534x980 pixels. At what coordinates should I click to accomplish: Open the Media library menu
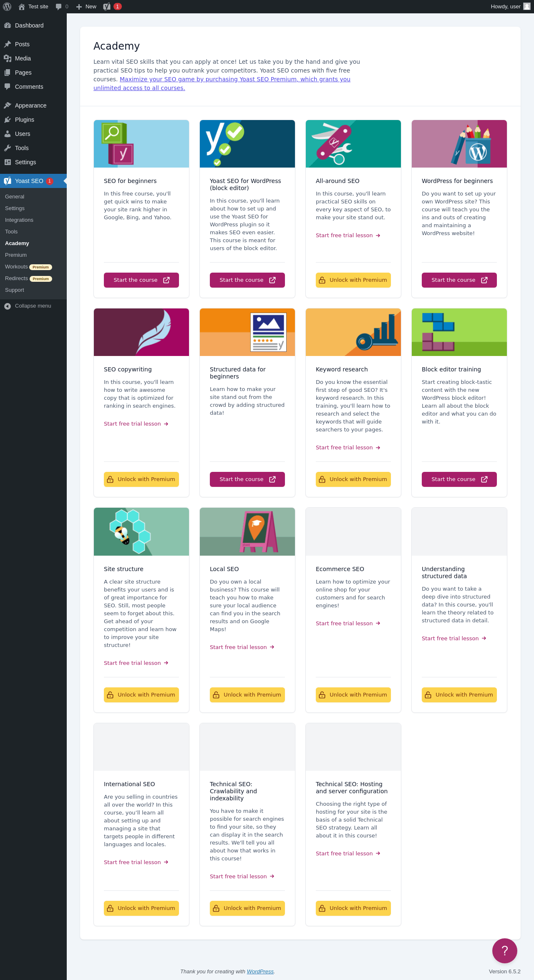pos(33,58)
